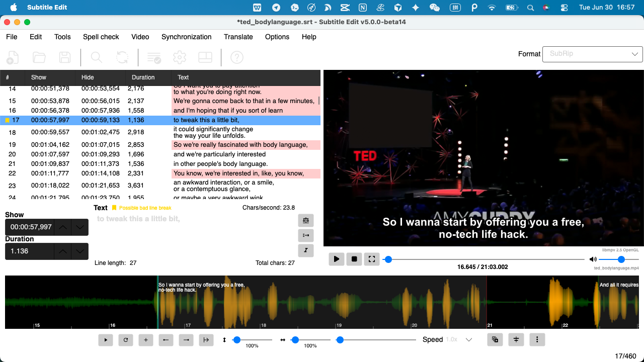Click the copy layers button under waveform
This screenshot has width=644, height=362.
(495, 340)
